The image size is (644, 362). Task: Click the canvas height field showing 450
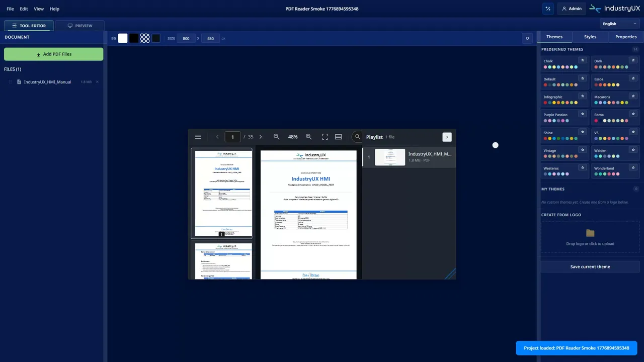(x=210, y=38)
